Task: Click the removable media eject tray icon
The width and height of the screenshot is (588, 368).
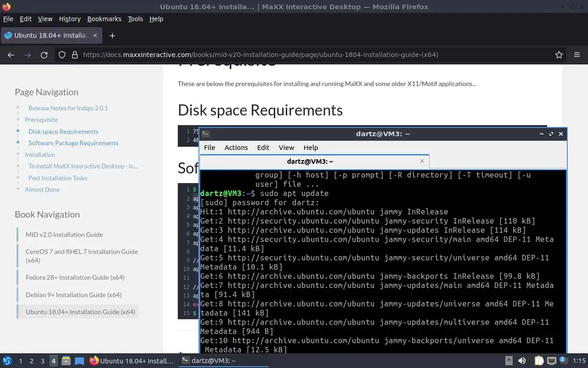Action: 509,361
